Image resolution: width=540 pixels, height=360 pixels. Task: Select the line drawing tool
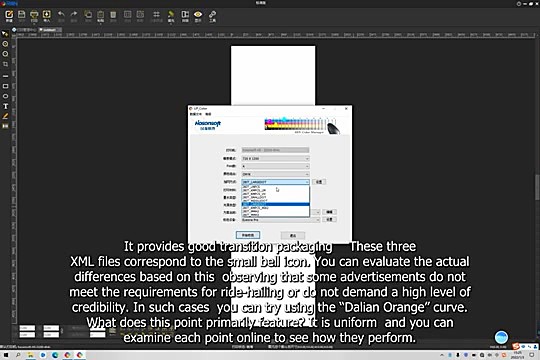click(x=5, y=76)
